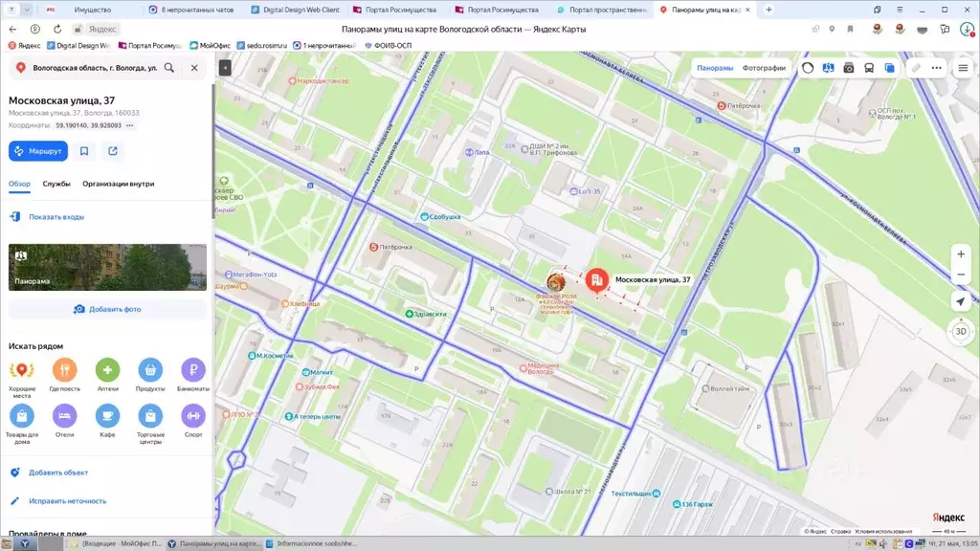Open browser downloads icon
The height and width of the screenshot is (551, 980).
967,29
